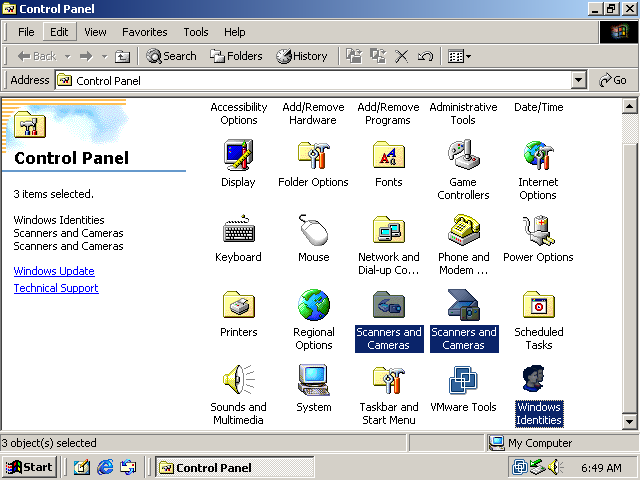This screenshot has width=640, height=480.
Task: Open the Tools menu
Action: point(196,32)
